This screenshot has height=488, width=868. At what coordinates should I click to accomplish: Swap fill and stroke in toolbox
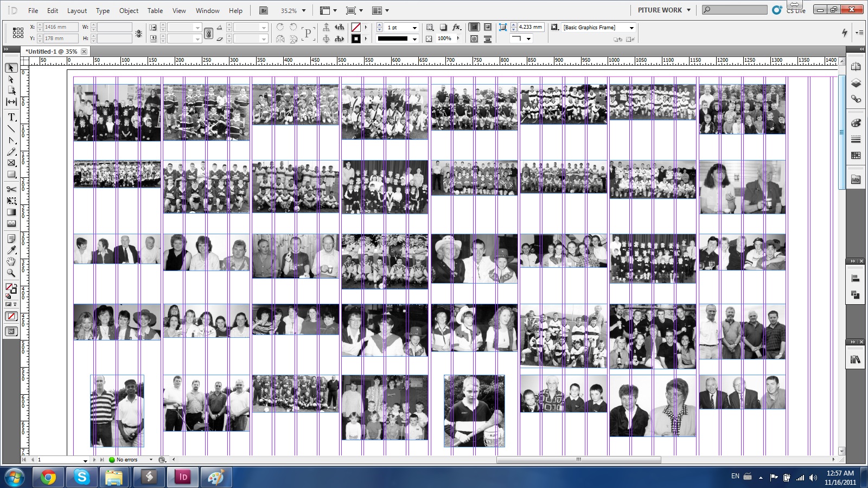(15, 285)
